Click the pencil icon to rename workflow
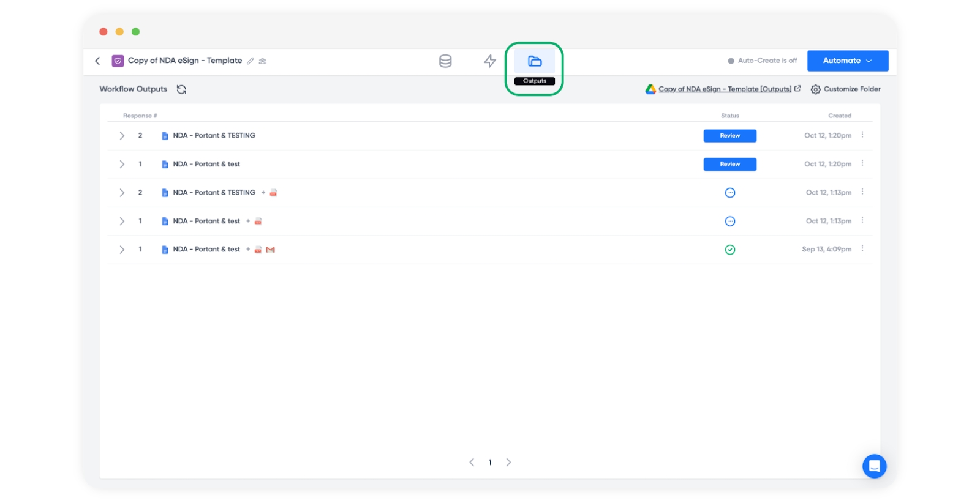The width and height of the screenshot is (980, 503). click(251, 61)
